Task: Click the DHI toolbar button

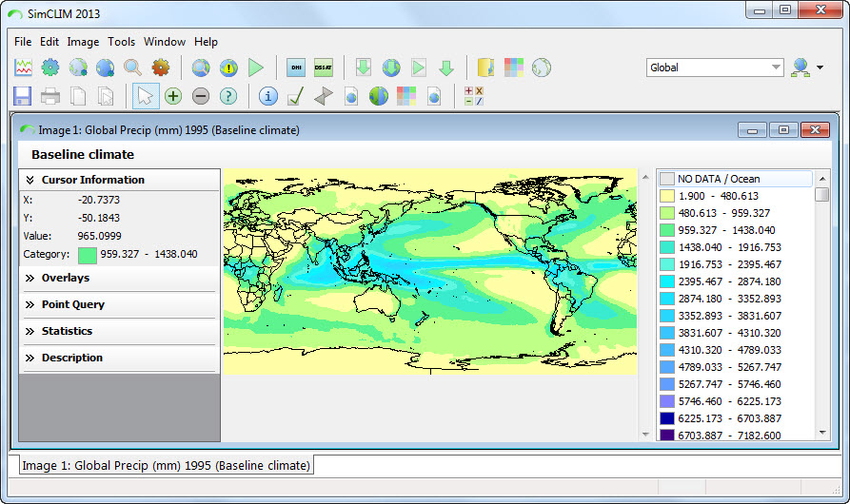Action: point(296,68)
